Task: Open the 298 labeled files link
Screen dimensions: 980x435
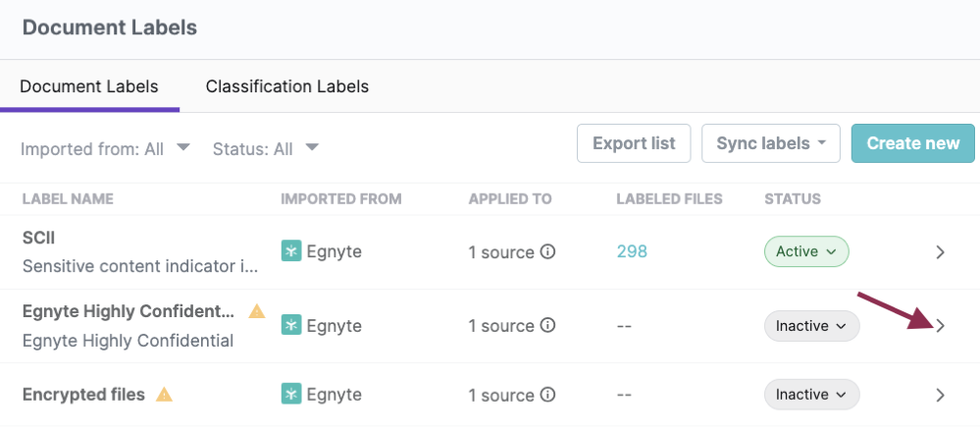Action: coord(632,251)
